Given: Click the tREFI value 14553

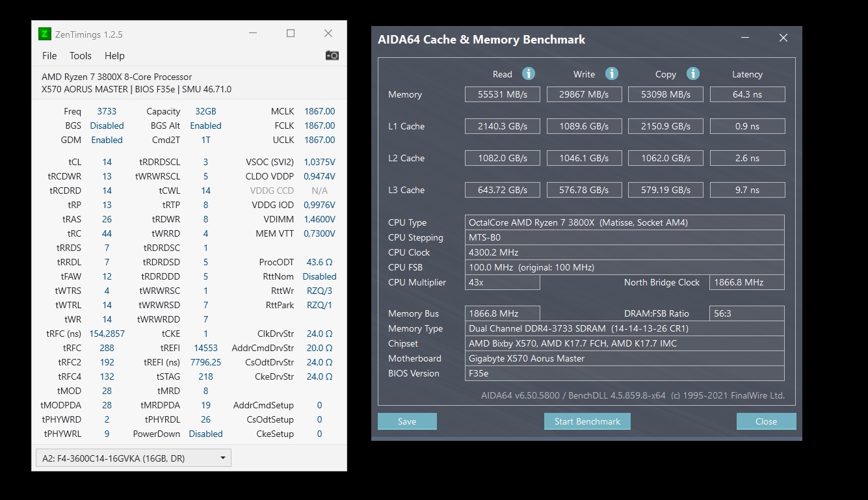Looking at the screenshot, I should 205,348.
